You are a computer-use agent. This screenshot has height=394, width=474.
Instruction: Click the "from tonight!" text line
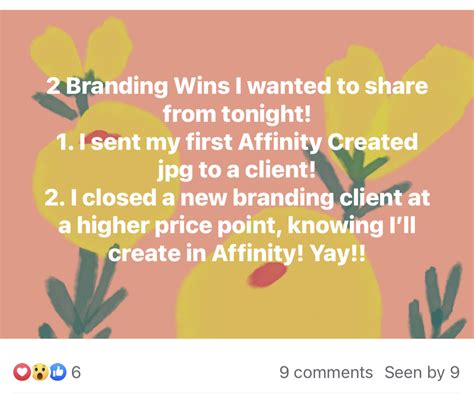[x=237, y=114]
